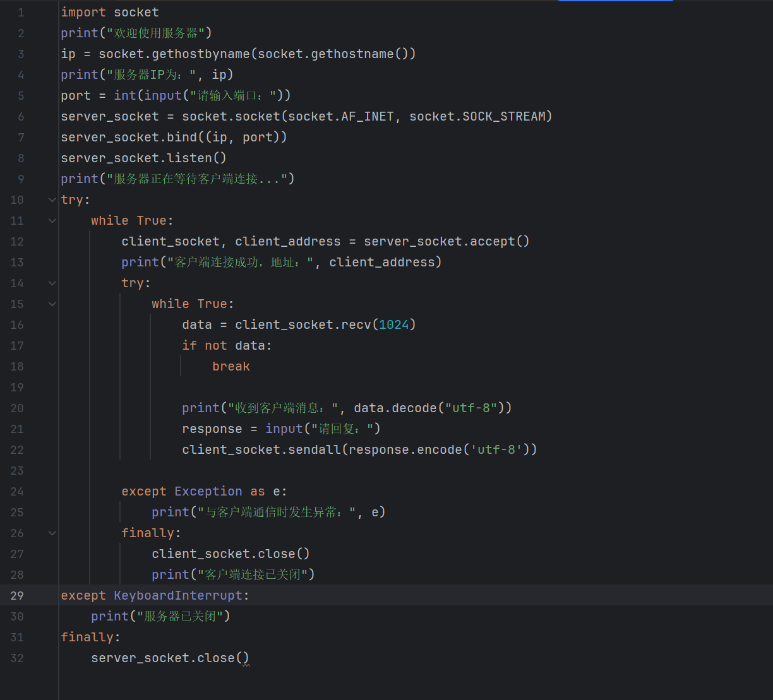
Task: Collapse the finally block on line 26
Action: (52, 533)
